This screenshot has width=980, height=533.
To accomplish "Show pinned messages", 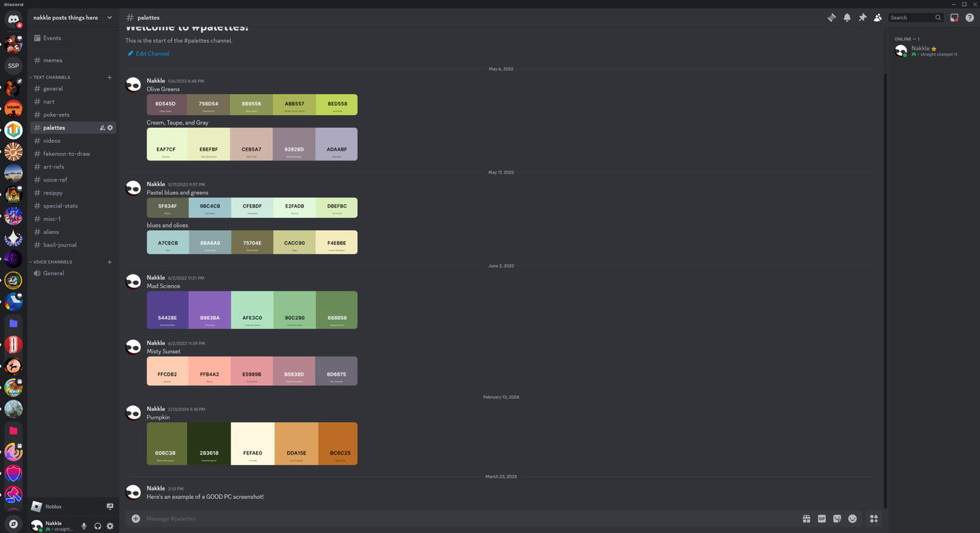I will [862, 18].
